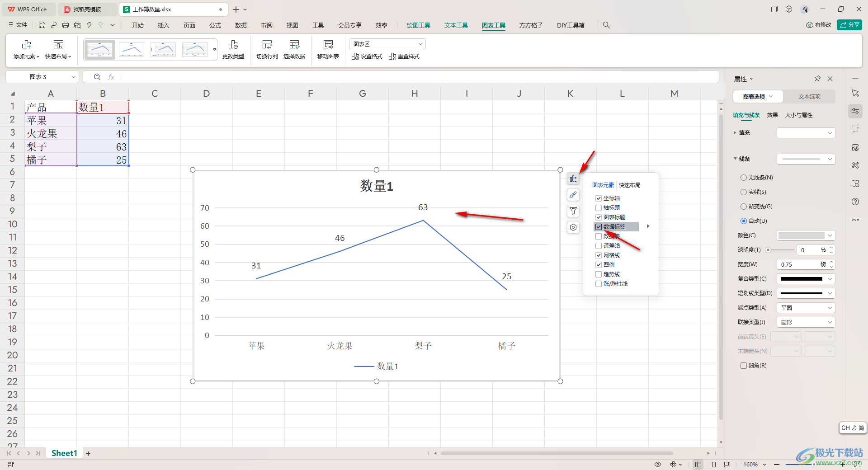
Task: Open the Quick Layout menu
Action: [x=58, y=49]
